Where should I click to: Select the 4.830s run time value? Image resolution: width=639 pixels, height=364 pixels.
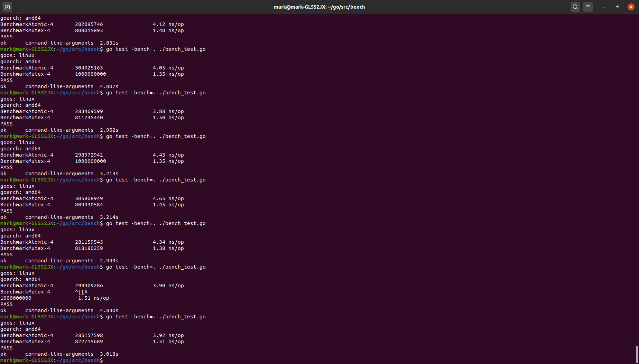point(109,310)
